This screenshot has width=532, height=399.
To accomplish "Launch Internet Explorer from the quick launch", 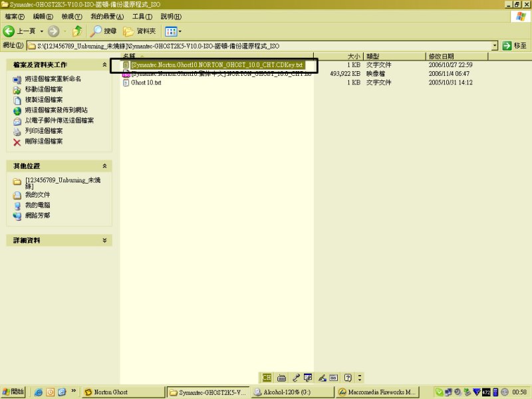I will click(38, 392).
